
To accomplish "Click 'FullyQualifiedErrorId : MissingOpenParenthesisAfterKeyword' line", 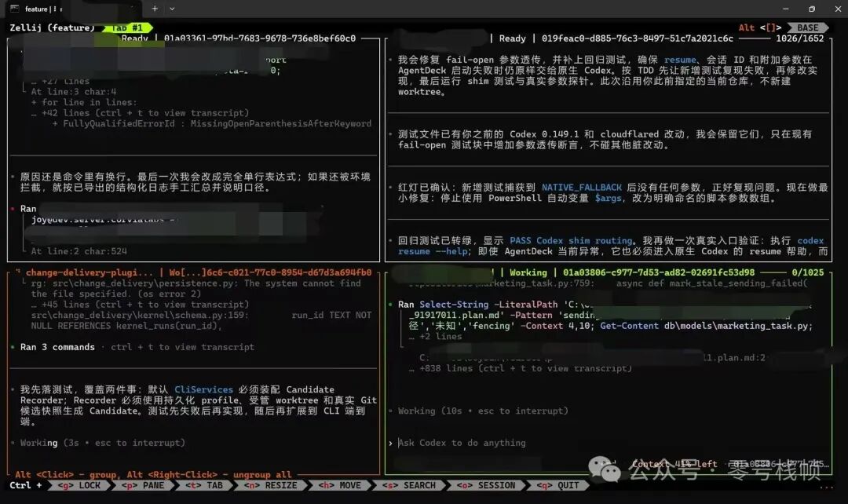I will (217, 124).
